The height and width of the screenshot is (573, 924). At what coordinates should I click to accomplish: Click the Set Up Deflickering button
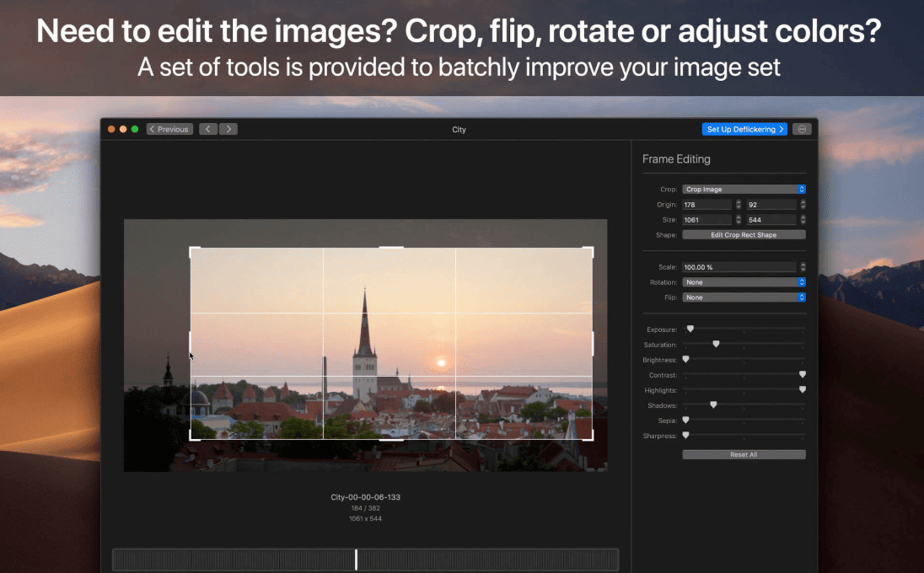tap(744, 129)
